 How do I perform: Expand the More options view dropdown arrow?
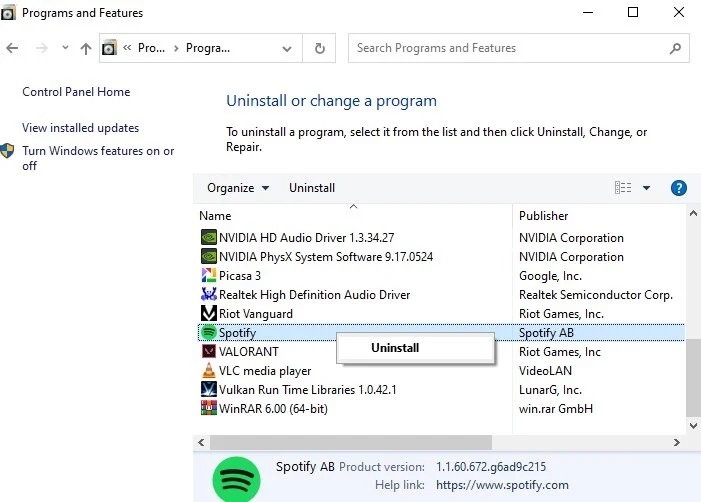click(x=646, y=188)
